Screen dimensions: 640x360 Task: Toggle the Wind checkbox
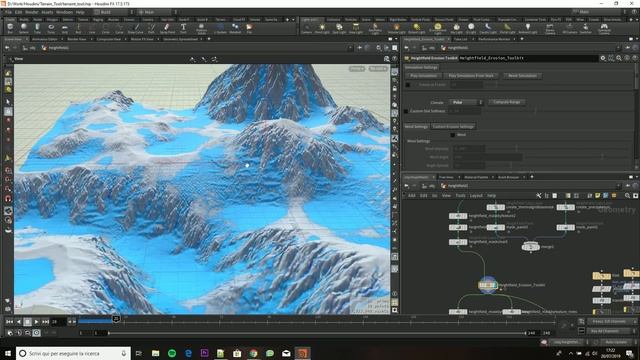(x=453, y=135)
